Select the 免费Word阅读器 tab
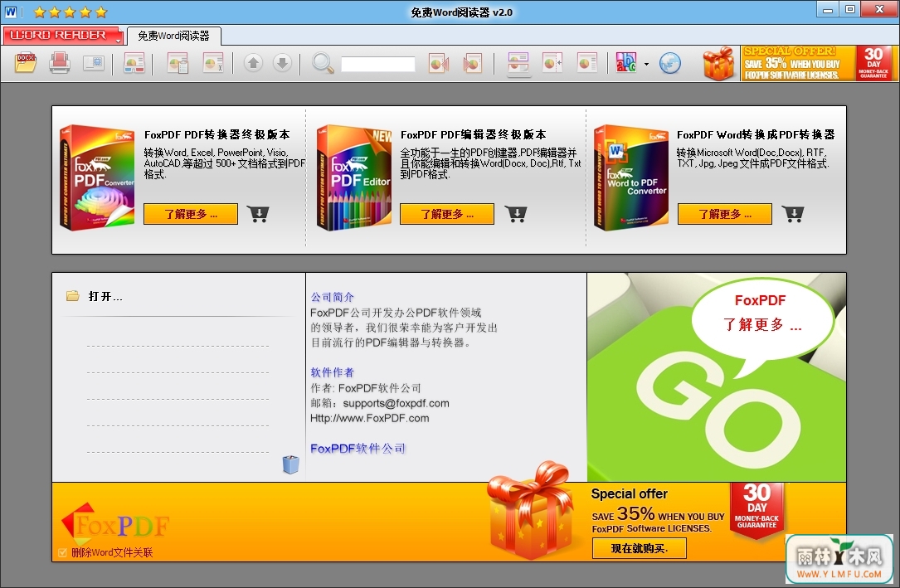The image size is (900, 588). (x=174, y=36)
